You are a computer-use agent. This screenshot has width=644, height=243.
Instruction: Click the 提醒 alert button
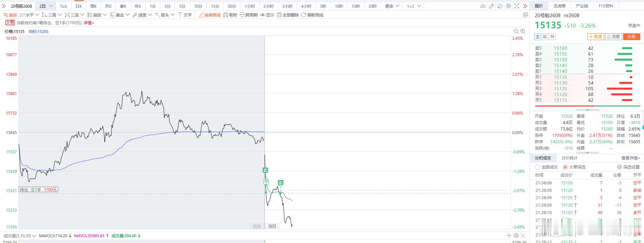coord(613,37)
